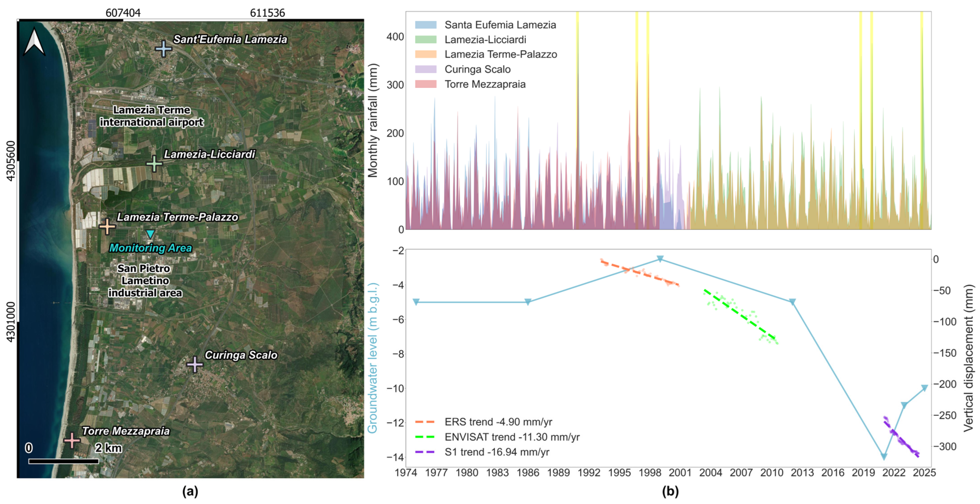980x504 pixels.
Task: Click the 2013 tick label on time axis
Action: click(802, 473)
